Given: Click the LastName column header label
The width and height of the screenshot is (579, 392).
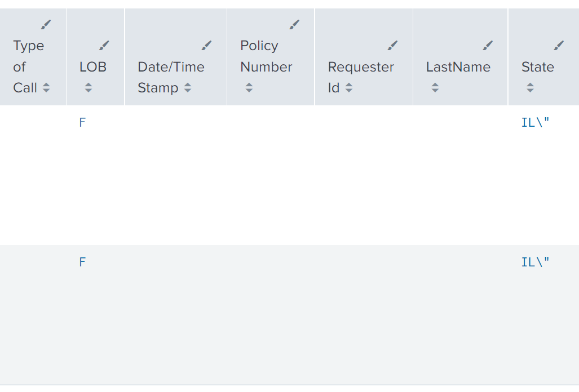Looking at the screenshot, I should (x=458, y=67).
